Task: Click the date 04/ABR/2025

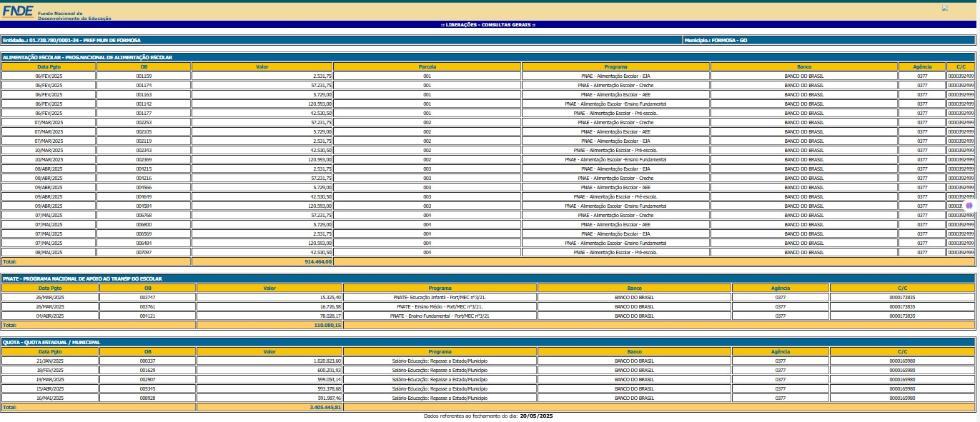Action: (x=50, y=316)
